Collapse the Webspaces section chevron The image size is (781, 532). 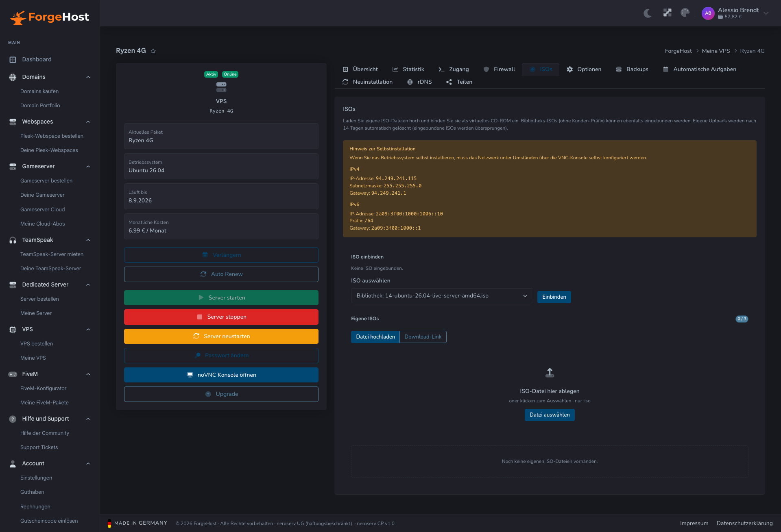(88, 122)
